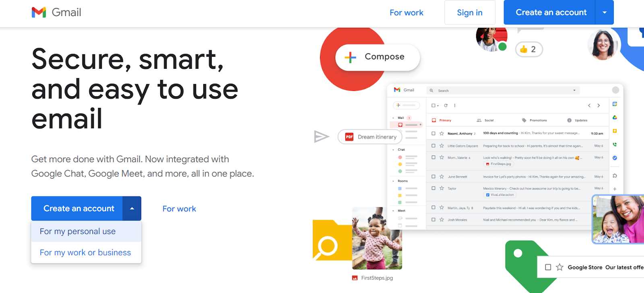
Task: Click the Search field in the Gmail preview
Action: pyautogui.click(x=503, y=91)
